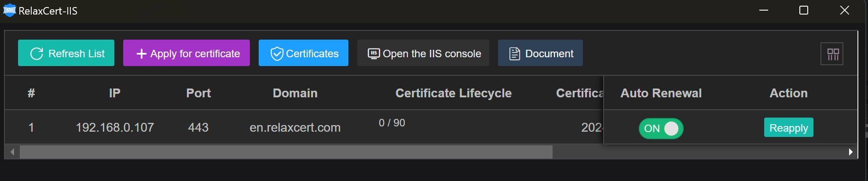Open Apply for certificate dialog
The image size is (868, 181).
click(187, 53)
